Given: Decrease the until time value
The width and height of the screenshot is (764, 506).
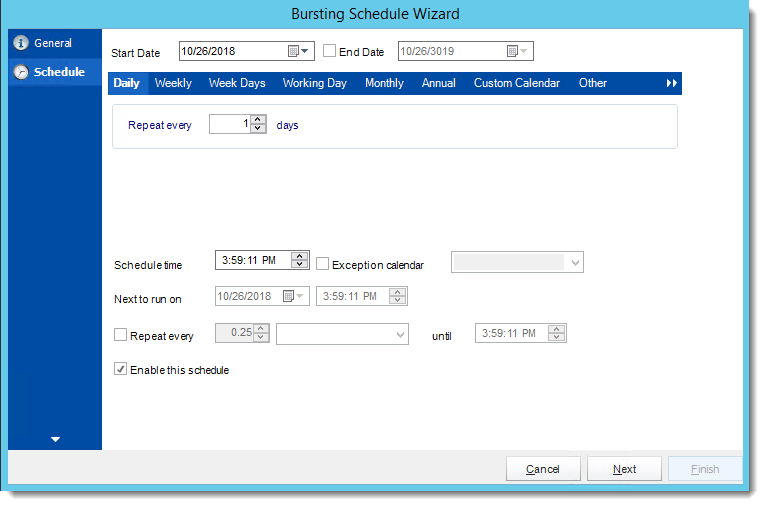Looking at the screenshot, I should click(556, 337).
